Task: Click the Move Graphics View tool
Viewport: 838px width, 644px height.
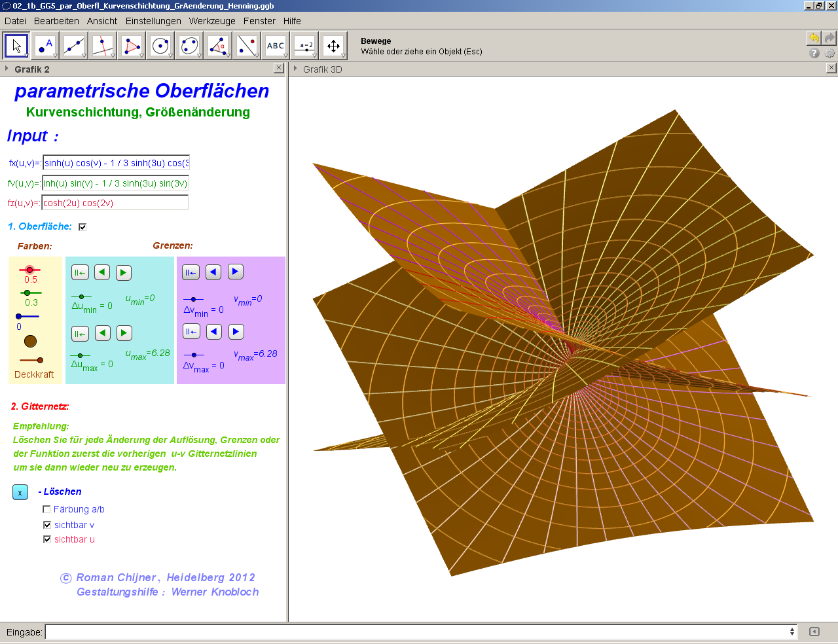Action: click(333, 46)
